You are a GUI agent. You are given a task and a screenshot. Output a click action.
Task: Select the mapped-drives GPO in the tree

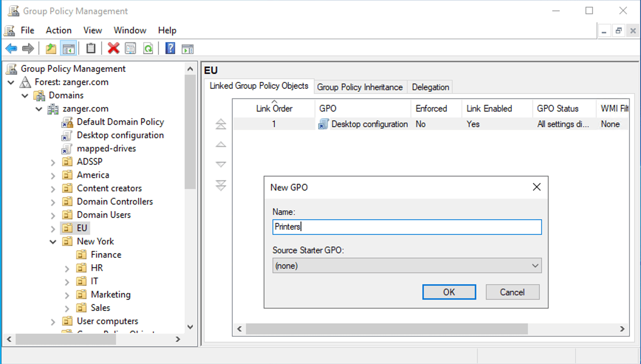point(106,148)
